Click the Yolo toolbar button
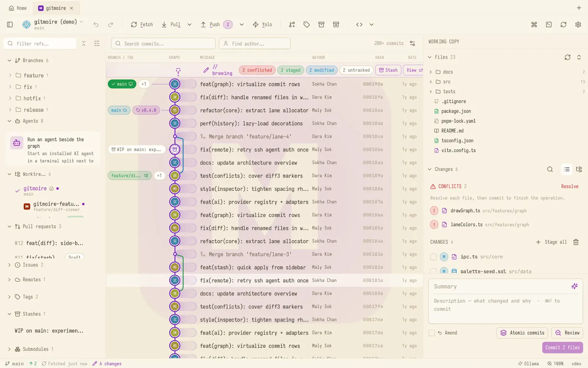 click(x=262, y=25)
